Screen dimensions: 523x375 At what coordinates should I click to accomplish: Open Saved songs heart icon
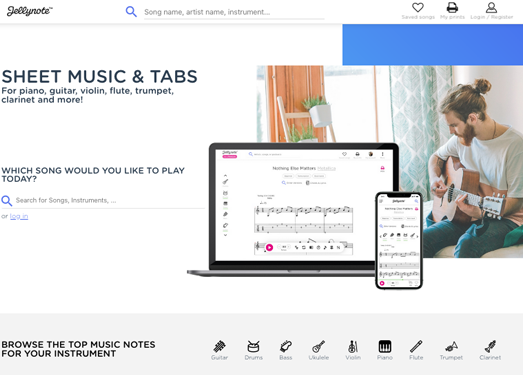pos(418,7)
